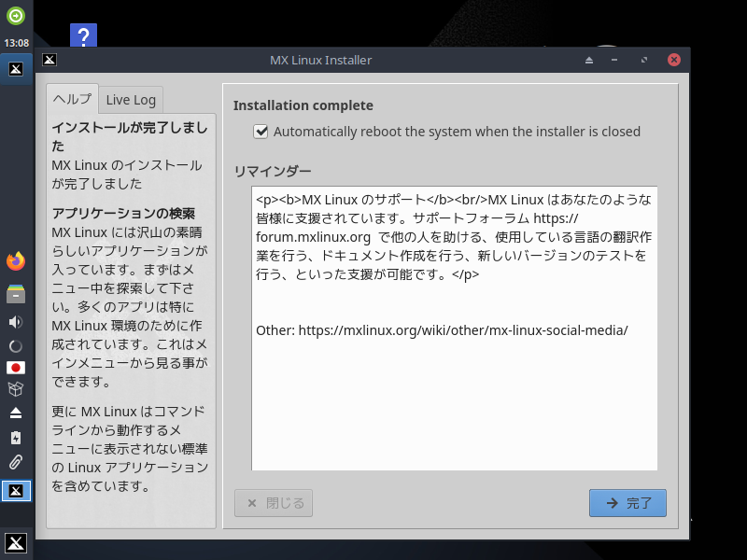Click the 'Installation complete' heading
The image size is (747, 560).
point(303,105)
